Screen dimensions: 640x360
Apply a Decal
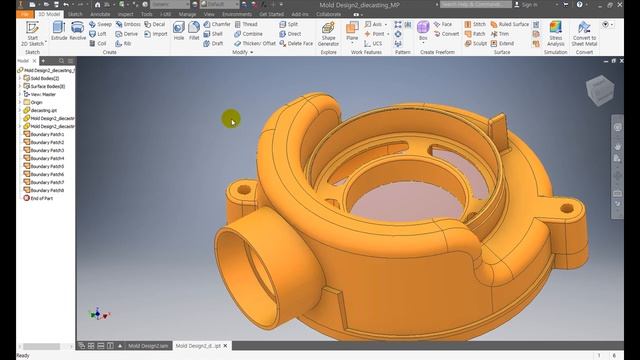pos(155,24)
